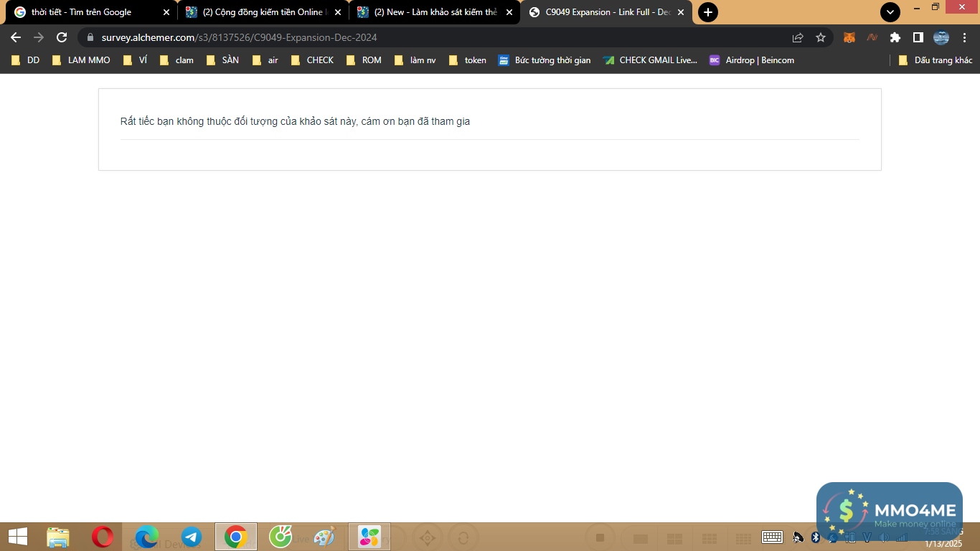Open the colorful pinwheel app on the taskbar
This screenshot has width=980, height=551.
click(x=369, y=537)
